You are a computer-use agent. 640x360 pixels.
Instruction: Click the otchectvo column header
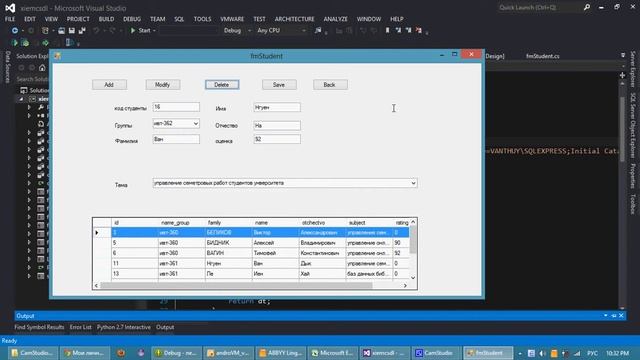[x=322, y=222]
